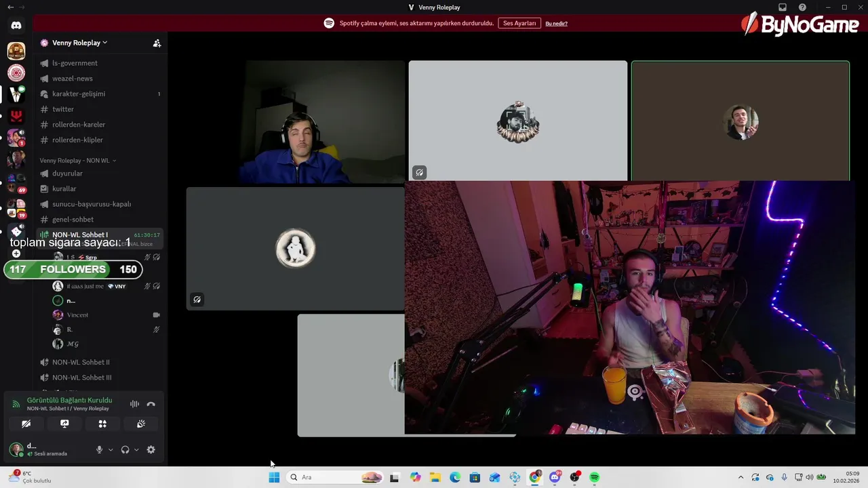Open noise suppression settings waveform icon

pyautogui.click(x=134, y=404)
